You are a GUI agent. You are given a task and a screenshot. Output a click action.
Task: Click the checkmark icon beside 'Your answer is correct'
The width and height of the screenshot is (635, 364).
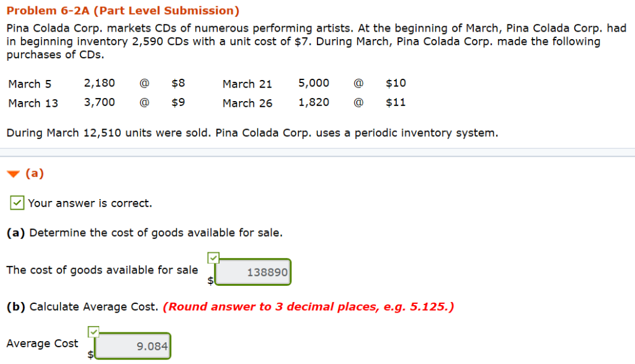(x=16, y=203)
